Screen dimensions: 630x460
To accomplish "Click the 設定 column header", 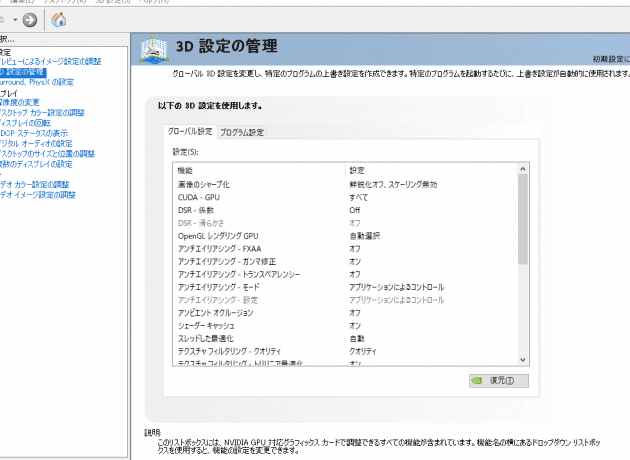I will (431, 171).
